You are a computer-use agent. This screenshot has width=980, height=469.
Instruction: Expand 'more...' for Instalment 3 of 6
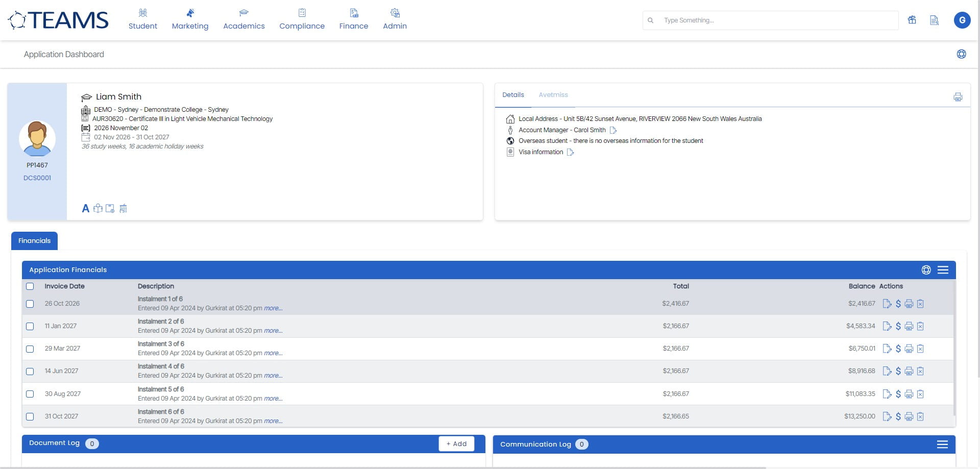pyautogui.click(x=273, y=353)
